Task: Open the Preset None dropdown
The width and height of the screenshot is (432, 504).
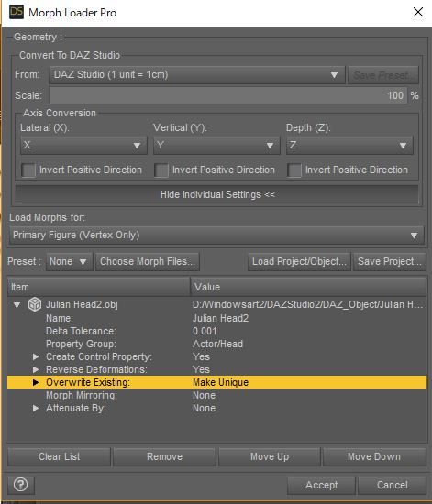Action: coord(69,262)
